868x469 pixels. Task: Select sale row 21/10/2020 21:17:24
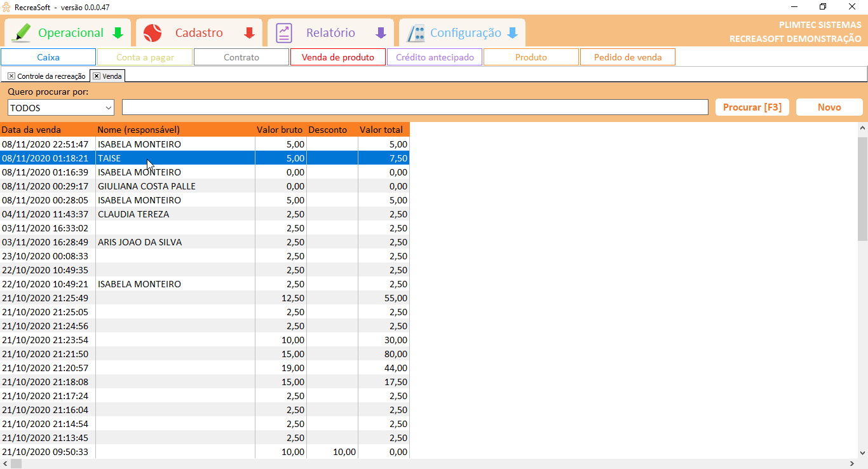tap(205, 396)
